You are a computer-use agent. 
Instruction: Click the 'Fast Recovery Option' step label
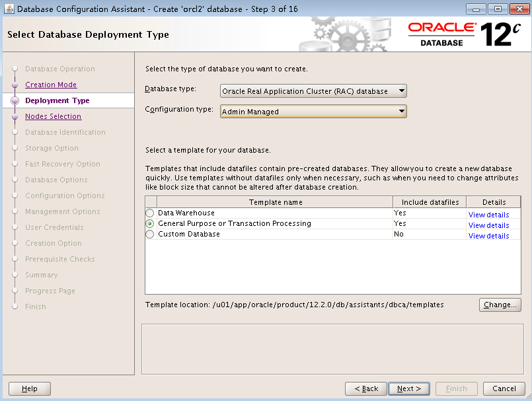[x=63, y=164]
